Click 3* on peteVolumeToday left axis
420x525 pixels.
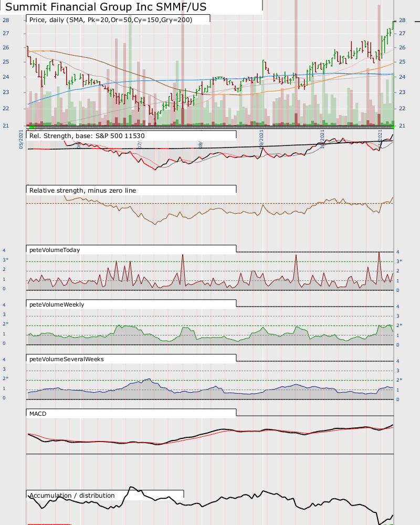click(5, 260)
